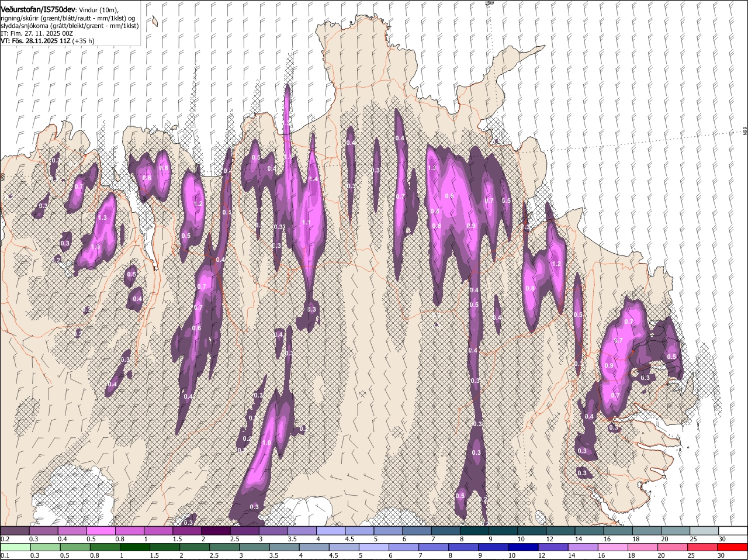748x560 pixels.
Task: Click the pale green 0.1 swatch in bottom legend row
Action: click(x=15, y=547)
